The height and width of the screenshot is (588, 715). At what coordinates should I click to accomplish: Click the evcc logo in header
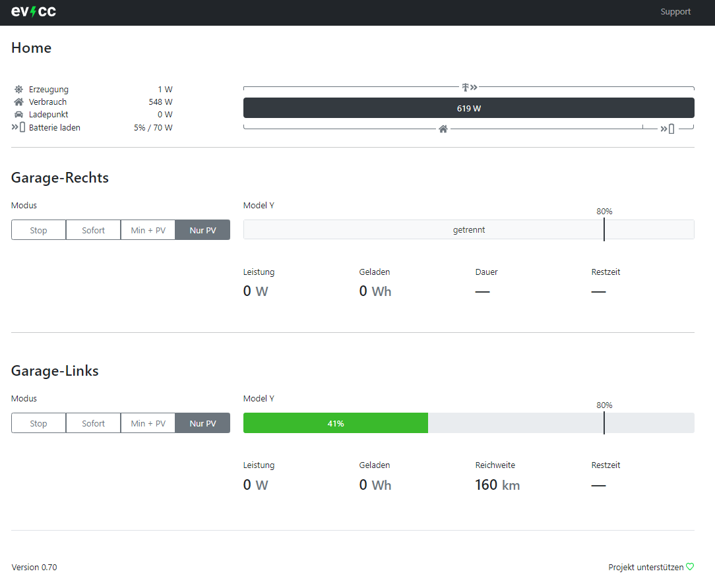tap(33, 11)
